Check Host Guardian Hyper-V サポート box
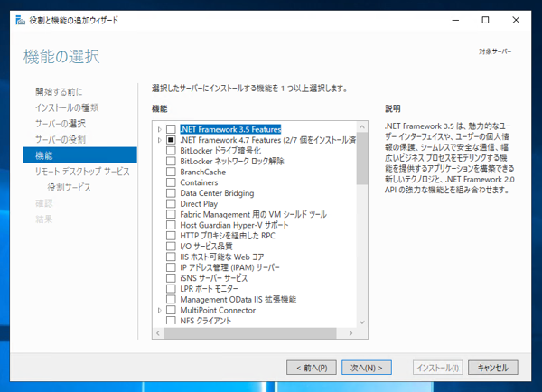 (171, 225)
